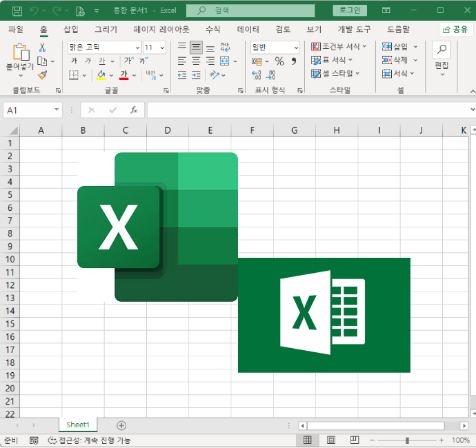Toggle bottom align icon

pos(210,48)
